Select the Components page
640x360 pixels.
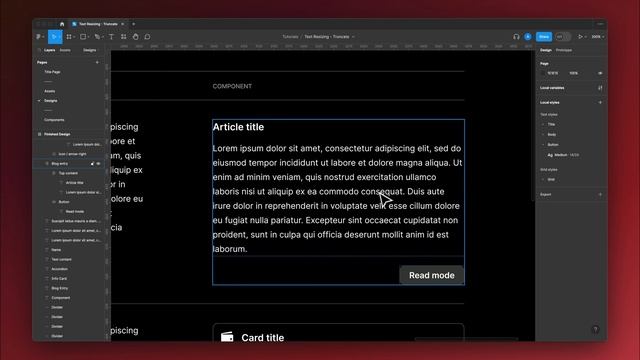click(x=54, y=120)
